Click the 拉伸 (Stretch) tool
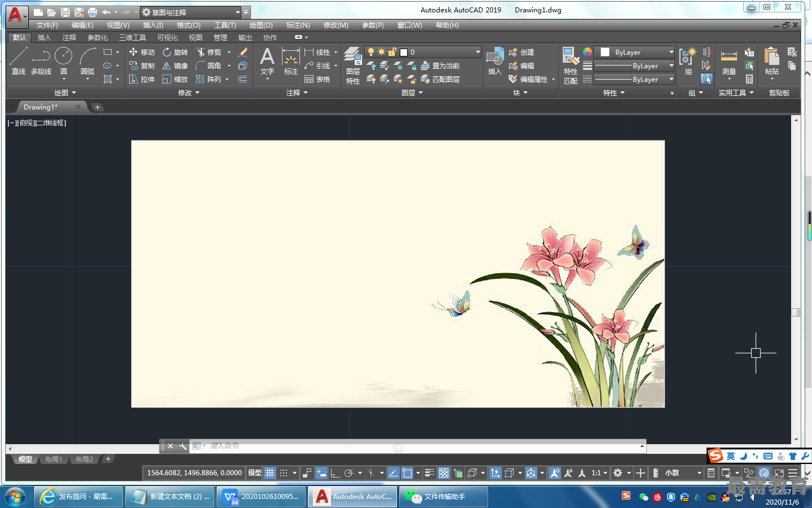Viewport: 812px width, 508px height. pyautogui.click(x=142, y=79)
